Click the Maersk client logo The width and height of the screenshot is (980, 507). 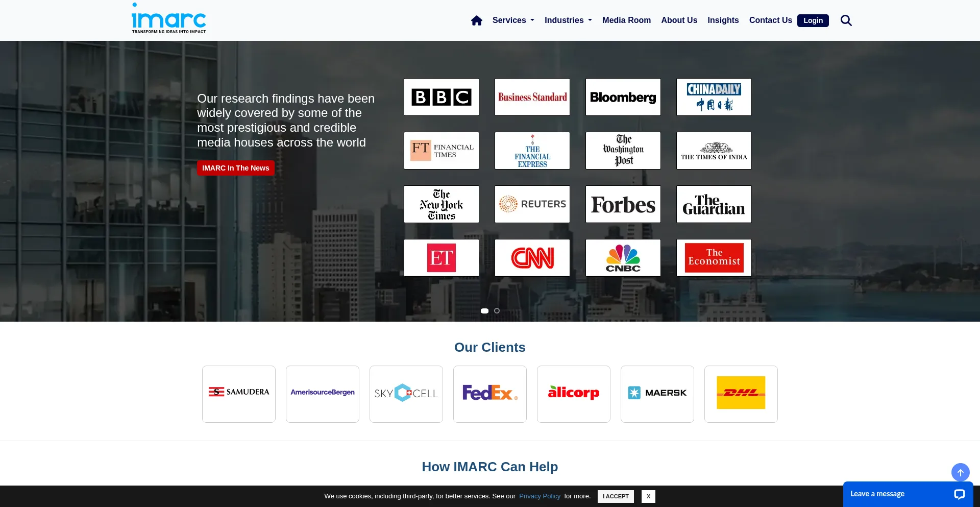tap(657, 394)
